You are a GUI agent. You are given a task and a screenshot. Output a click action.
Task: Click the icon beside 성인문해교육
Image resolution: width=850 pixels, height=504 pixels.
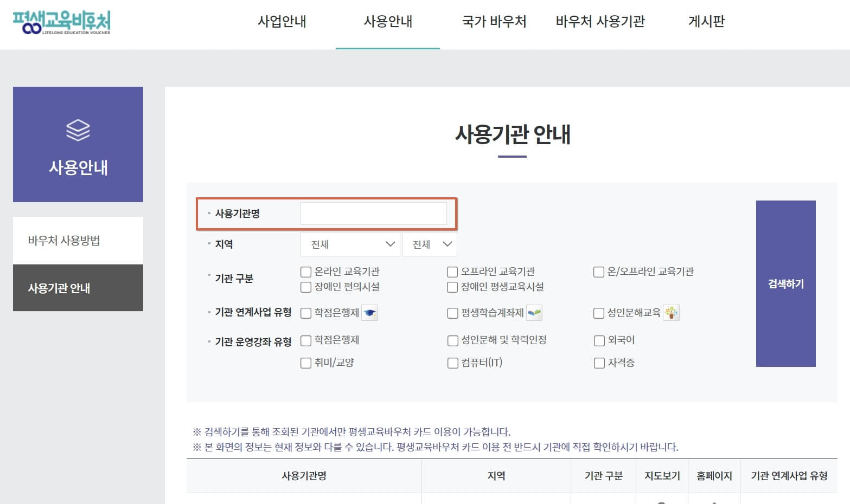point(672,313)
